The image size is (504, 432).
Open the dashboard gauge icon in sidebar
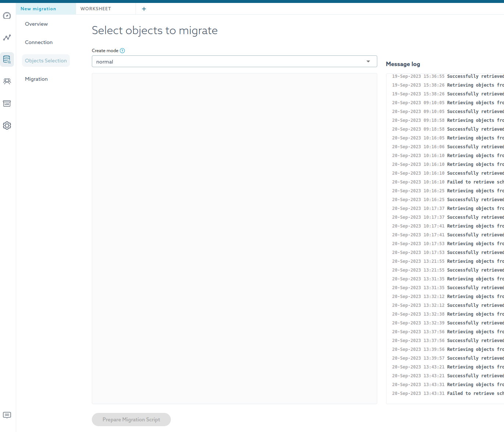click(7, 15)
